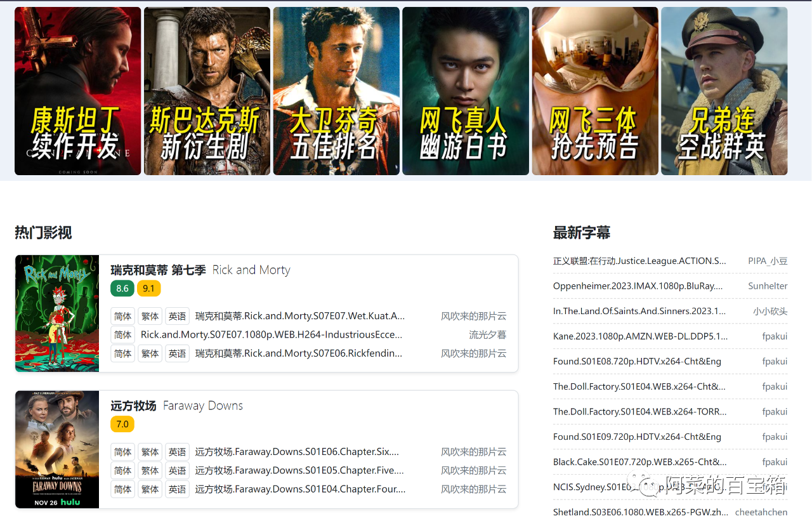
Task: Open subtitle 远方牧场.Faraway.Downs.S01E05.Chapter.Five
Action: pyautogui.click(x=300, y=470)
